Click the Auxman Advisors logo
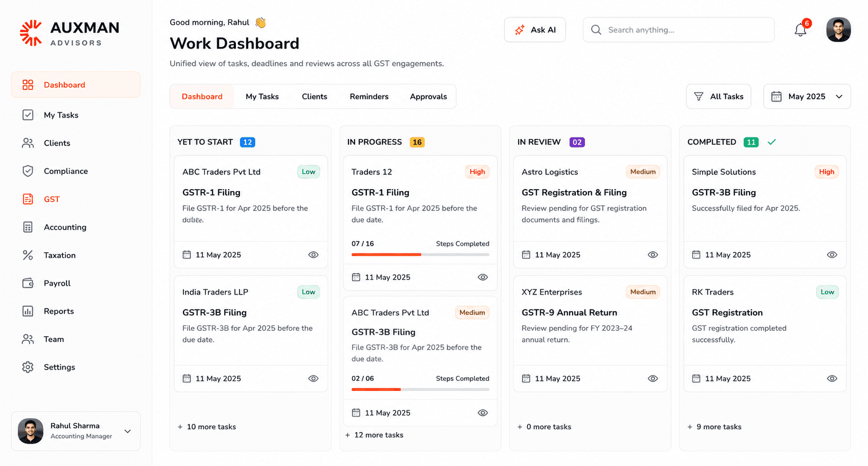The width and height of the screenshot is (868, 466). (70, 33)
